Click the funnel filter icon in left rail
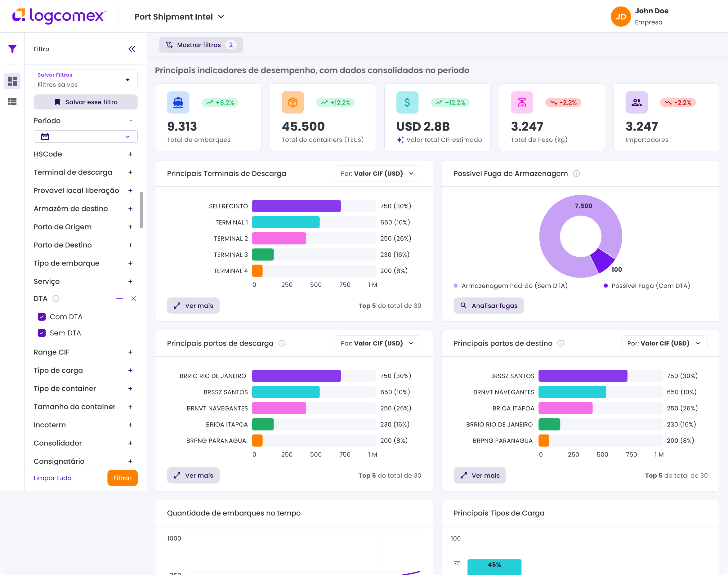This screenshot has width=728, height=575. pyautogui.click(x=12, y=49)
